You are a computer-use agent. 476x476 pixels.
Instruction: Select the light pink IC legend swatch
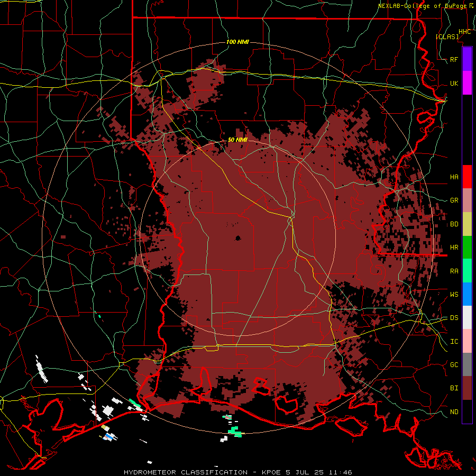pyautogui.click(x=467, y=341)
